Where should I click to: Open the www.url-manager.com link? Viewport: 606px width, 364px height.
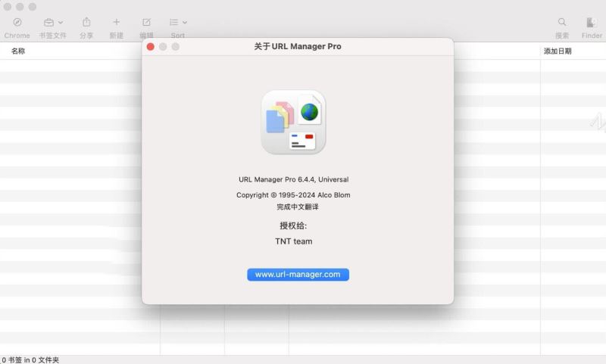pyautogui.click(x=298, y=275)
